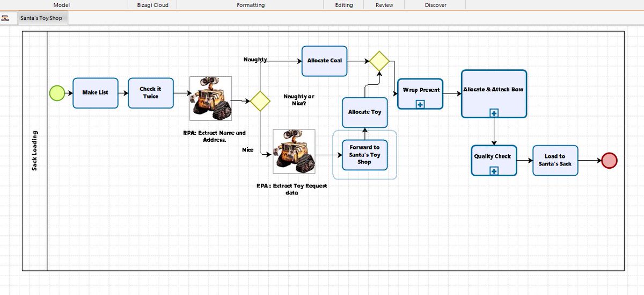Select the Forward to Santa's Toy Shop task
Screen dimensions: 644x295
(364, 155)
